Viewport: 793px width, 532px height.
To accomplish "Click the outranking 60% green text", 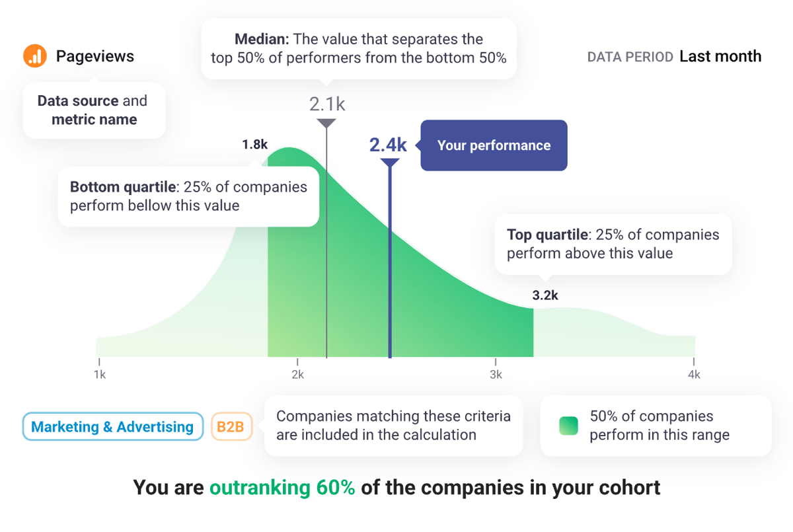I will click(x=282, y=488).
